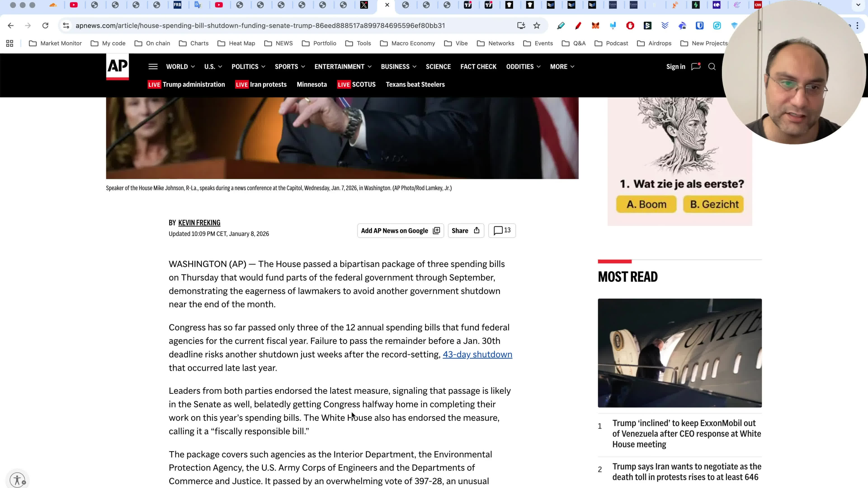Viewport: 868px width, 488px height.
Task: Open the 13 comments button
Action: coord(502,231)
